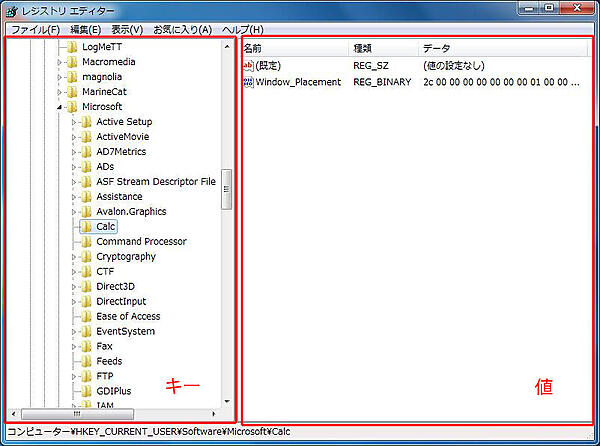Select the (既定) value name
The width and height of the screenshot is (600, 446).
click(268, 66)
